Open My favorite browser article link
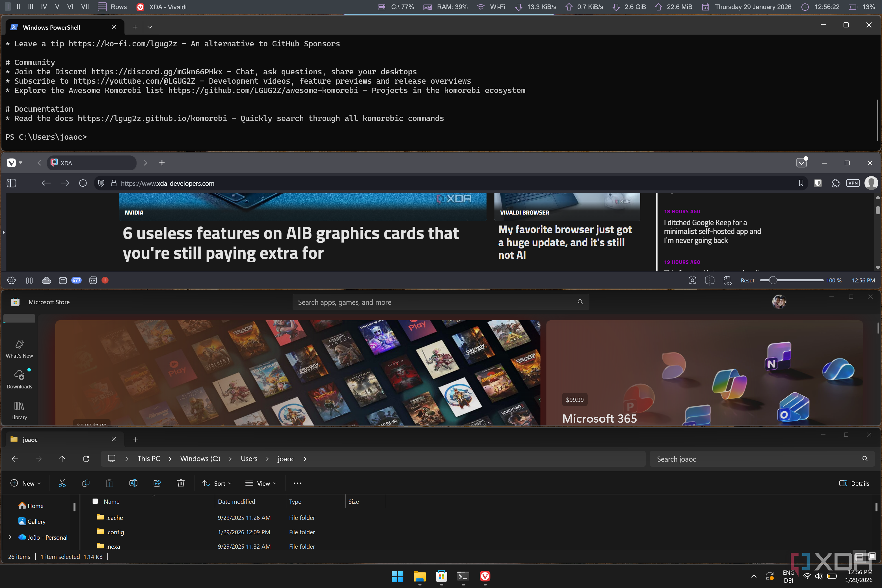 (565, 242)
